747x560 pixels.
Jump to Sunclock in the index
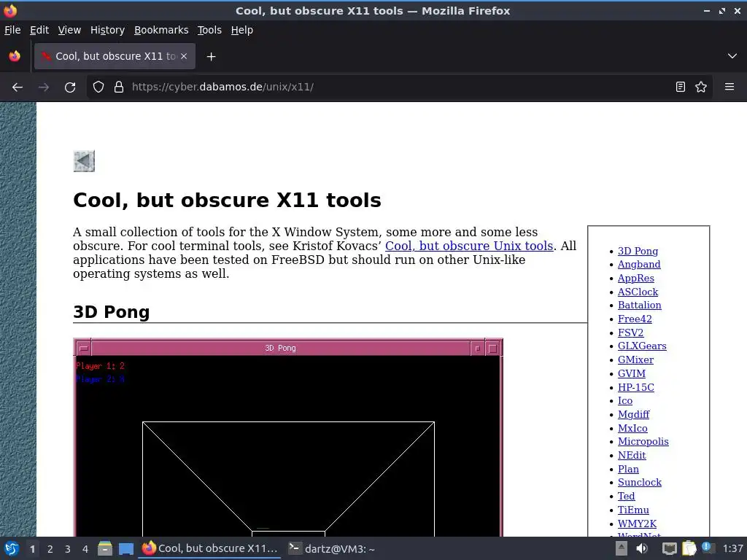(640, 483)
